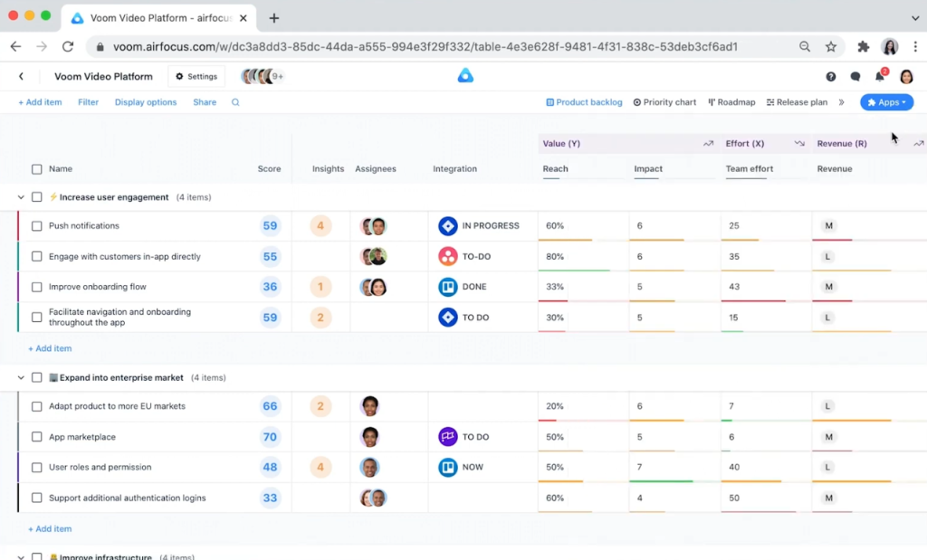This screenshot has height=560, width=927.
Task: Open the help question mark icon
Action: [x=831, y=77]
